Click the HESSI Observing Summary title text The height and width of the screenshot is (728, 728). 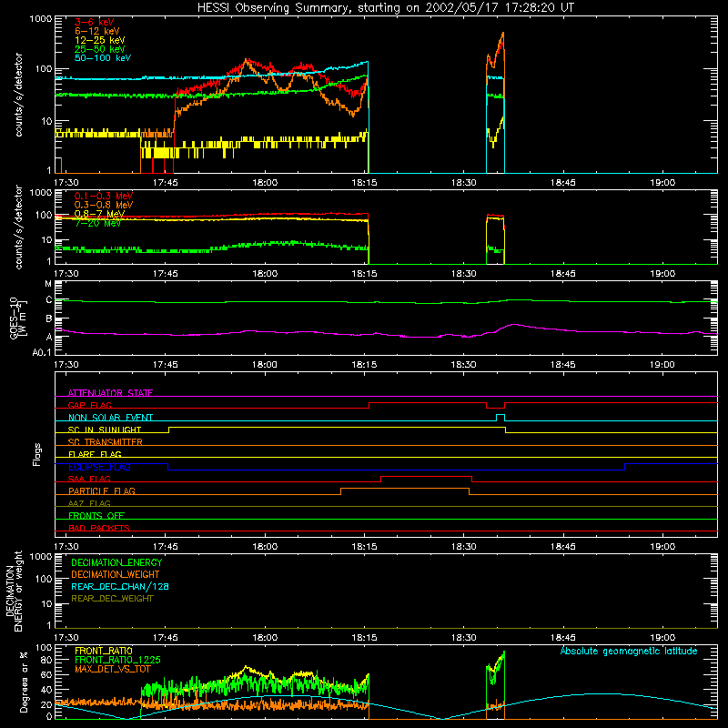[386, 8]
